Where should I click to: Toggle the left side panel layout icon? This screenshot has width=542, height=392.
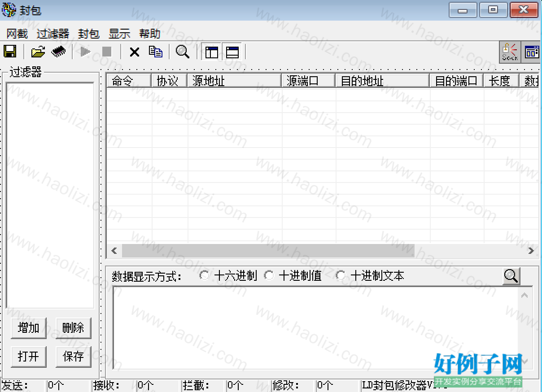pyautogui.click(x=212, y=52)
